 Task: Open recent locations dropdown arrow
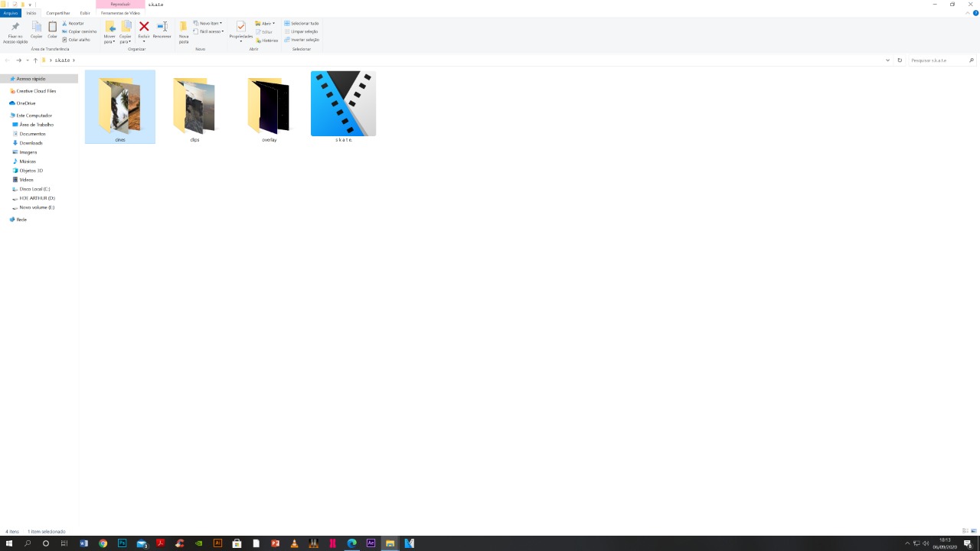pos(28,60)
